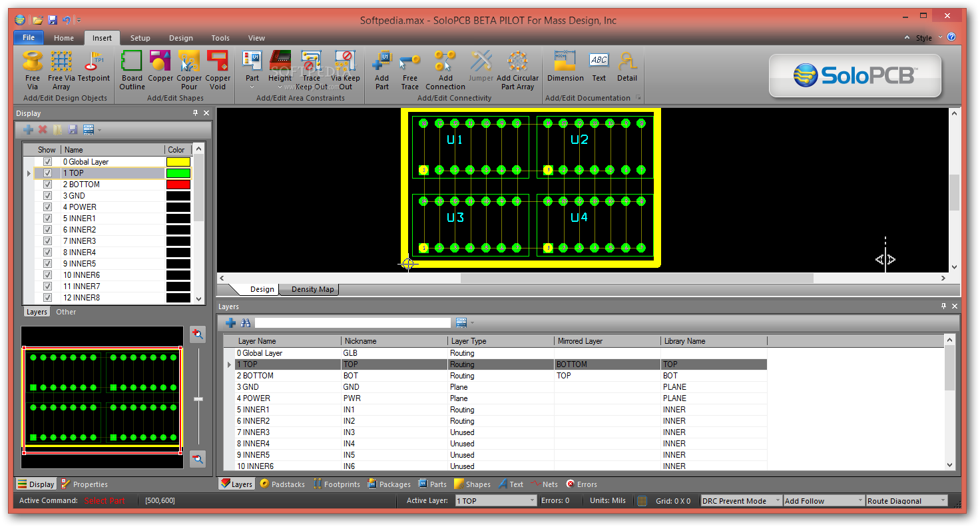Screen dimensions: 980x527
Task: Select Add Circular Part Array tool
Action: pyautogui.click(x=517, y=71)
